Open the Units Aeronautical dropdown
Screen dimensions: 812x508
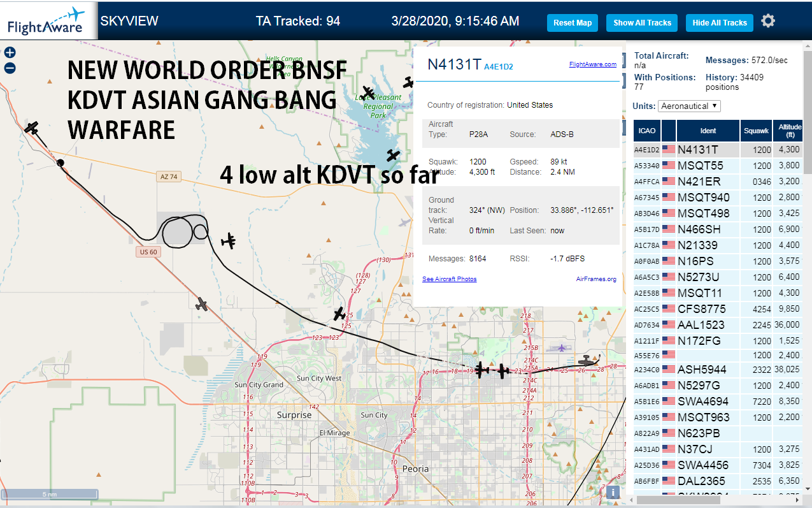pos(689,106)
